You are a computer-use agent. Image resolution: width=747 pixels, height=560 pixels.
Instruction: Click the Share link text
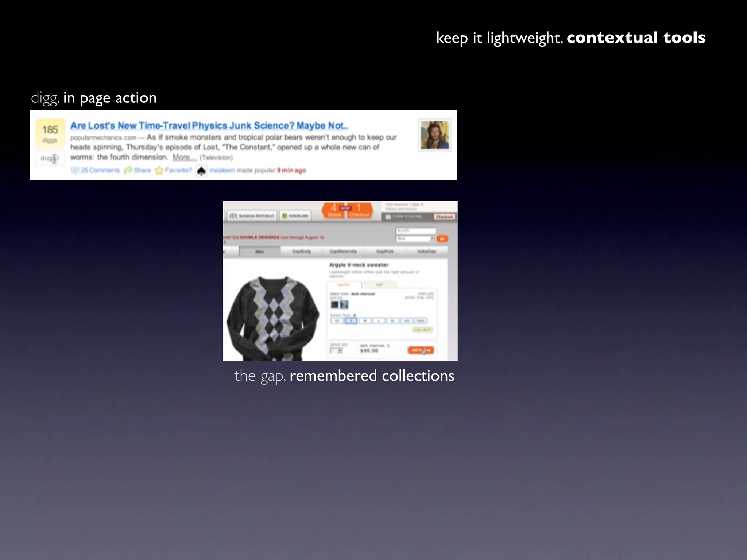(x=143, y=170)
